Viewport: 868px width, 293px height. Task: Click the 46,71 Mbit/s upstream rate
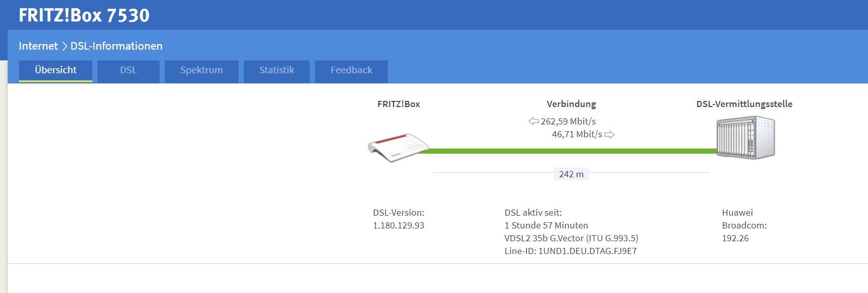577,134
